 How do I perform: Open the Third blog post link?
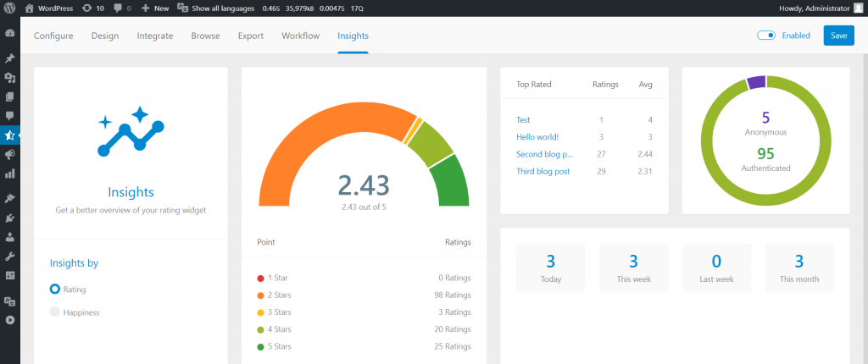[x=543, y=172]
